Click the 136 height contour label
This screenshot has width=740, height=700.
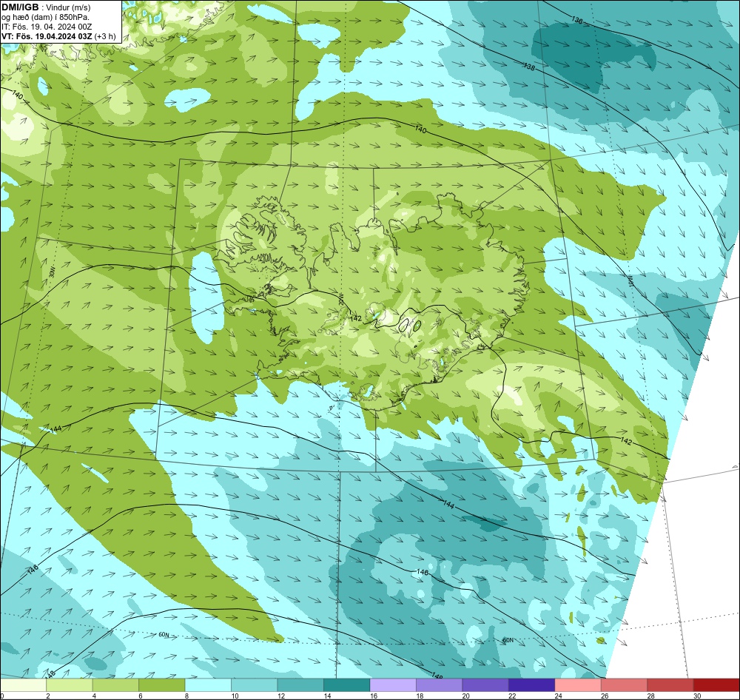click(x=576, y=20)
